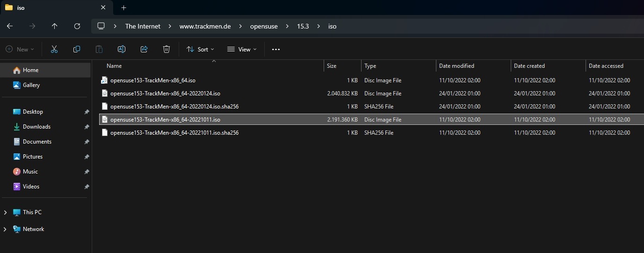Click the Delete trash can icon
Screen dimensions: 644x253
tap(166, 49)
